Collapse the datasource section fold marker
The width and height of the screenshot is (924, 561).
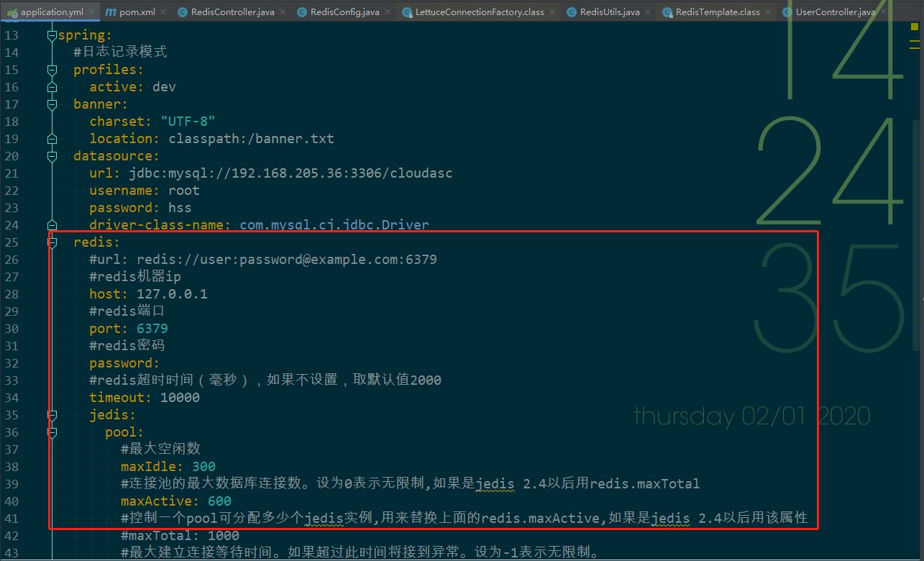(x=52, y=156)
